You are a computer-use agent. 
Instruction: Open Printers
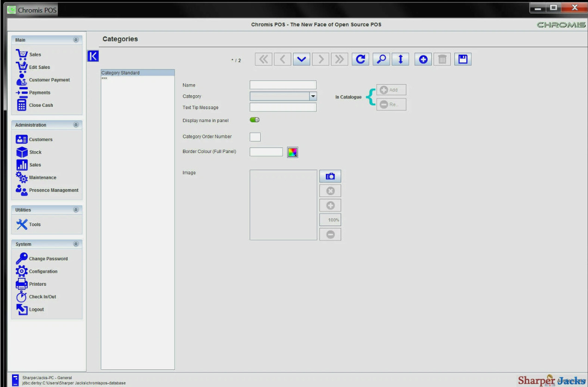(x=31, y=284)
